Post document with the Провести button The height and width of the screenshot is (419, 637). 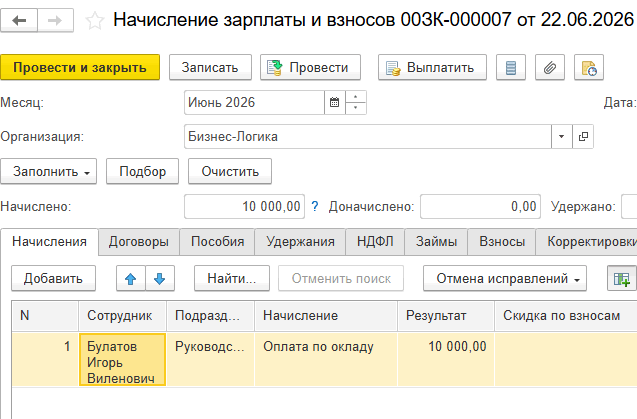coord(310,67)
